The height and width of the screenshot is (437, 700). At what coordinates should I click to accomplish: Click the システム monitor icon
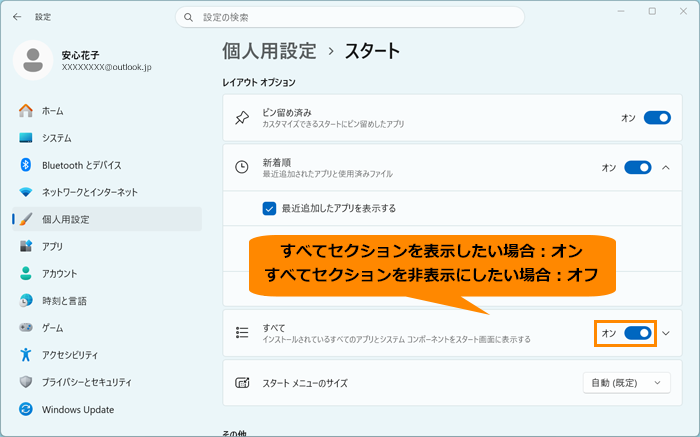tap(26, 138)
